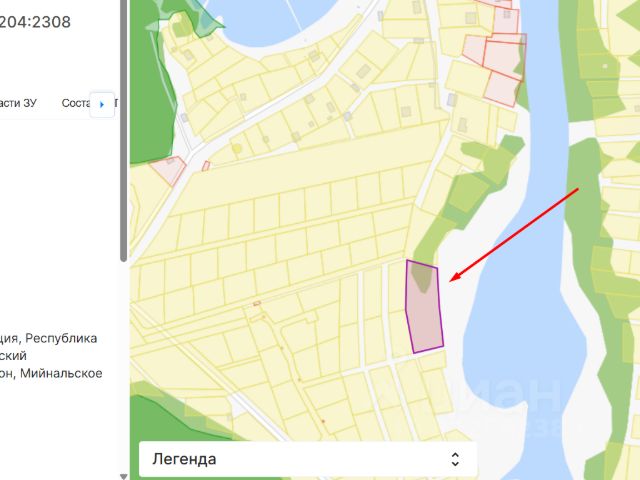Click the blue-gray building square near top right road
This screenshot has height=480, width=640.
(x=452, y=100)
